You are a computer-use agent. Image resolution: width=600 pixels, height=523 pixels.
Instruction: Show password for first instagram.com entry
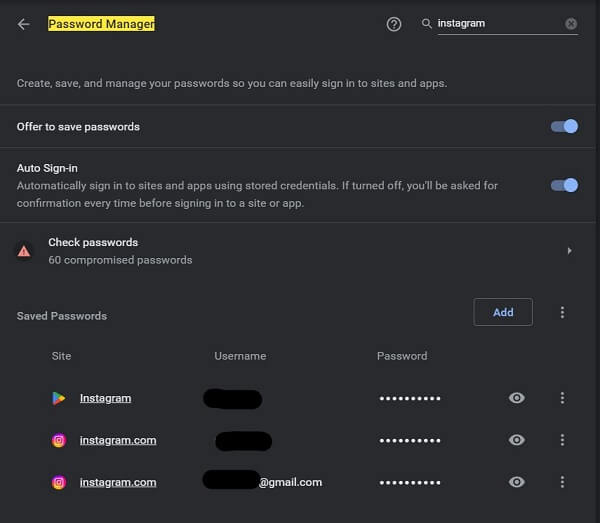[517, 440]
